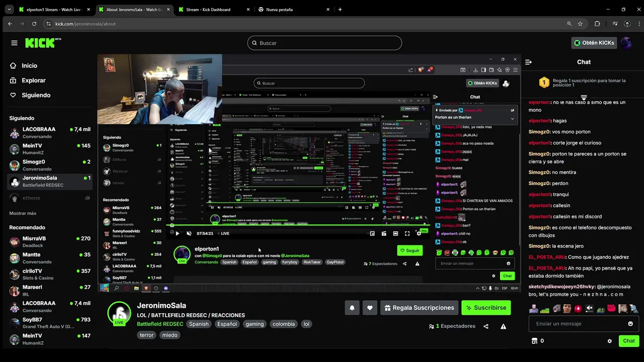Open Battlefield REDSEC category link under title
Viewport: 644px width, 362px height.
(x=160, y=324)
